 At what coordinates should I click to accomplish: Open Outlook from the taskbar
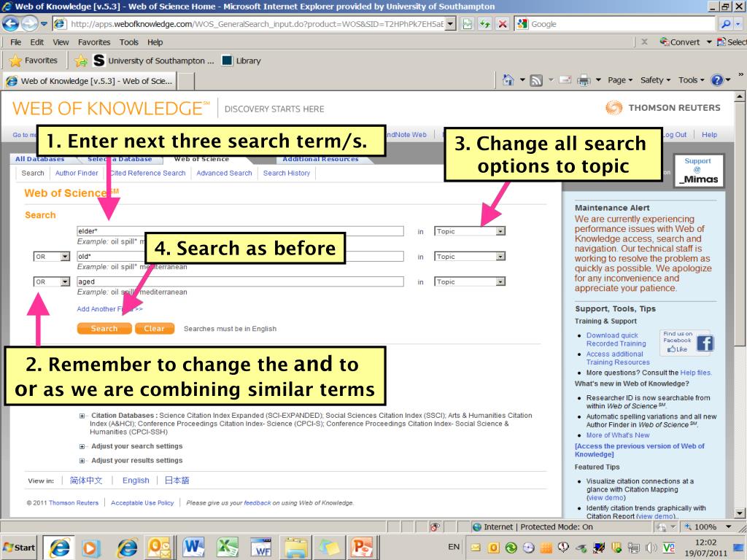point(160,547)
